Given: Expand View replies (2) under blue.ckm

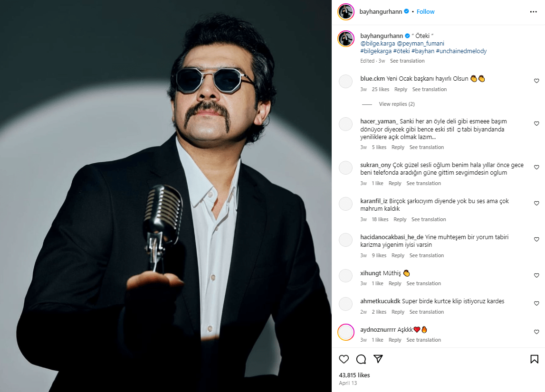Looking at the screenshot, I should (x=396, y=104).
